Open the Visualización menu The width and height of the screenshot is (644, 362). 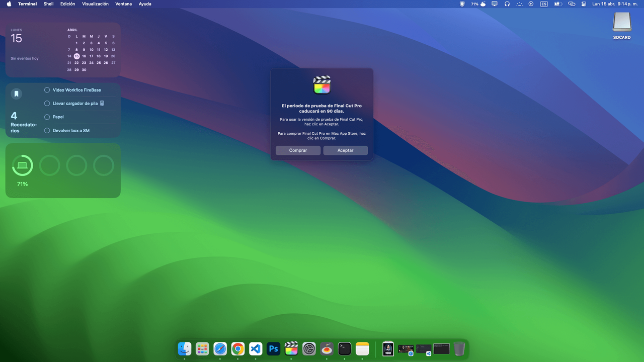[x=96, y=4]
